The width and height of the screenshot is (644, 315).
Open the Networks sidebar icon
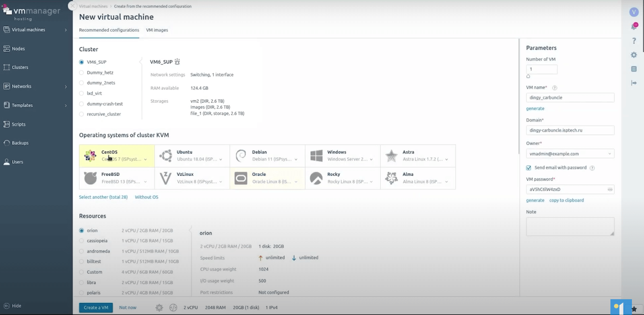coord(6,86)
